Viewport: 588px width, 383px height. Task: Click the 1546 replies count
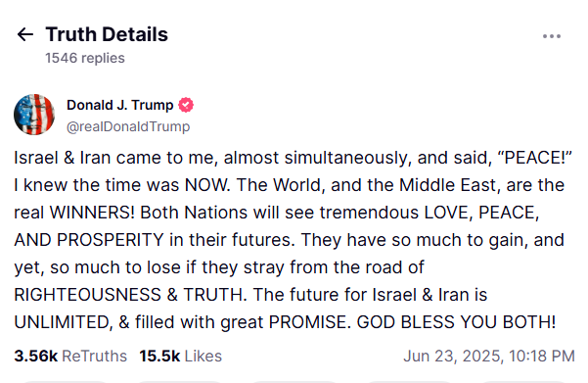pos(85,58)
